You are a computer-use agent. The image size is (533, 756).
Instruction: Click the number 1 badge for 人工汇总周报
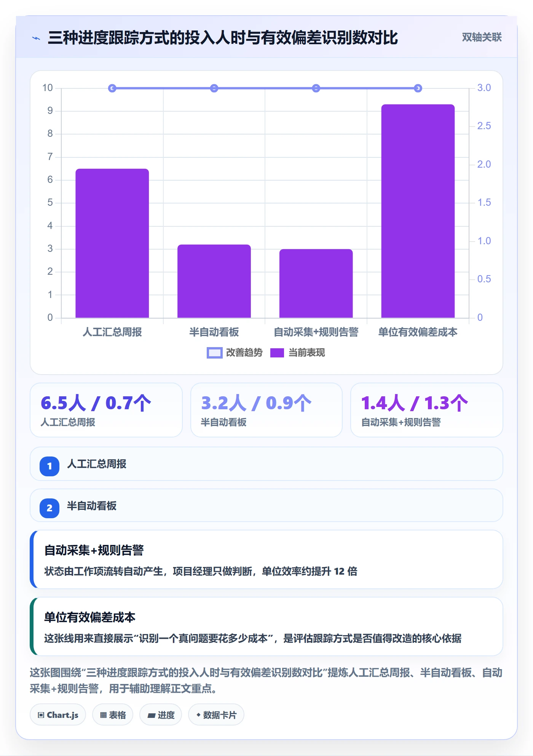click(x=49, y=466)
